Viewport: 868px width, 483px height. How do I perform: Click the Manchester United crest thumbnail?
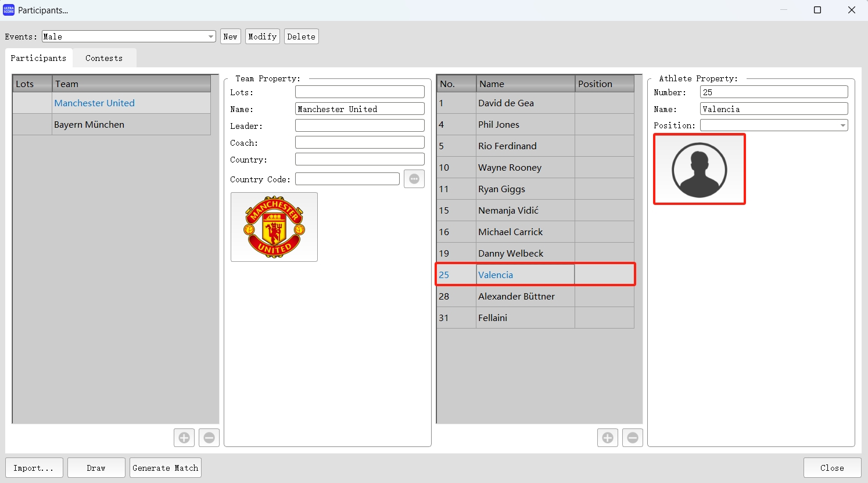point(274,226)
